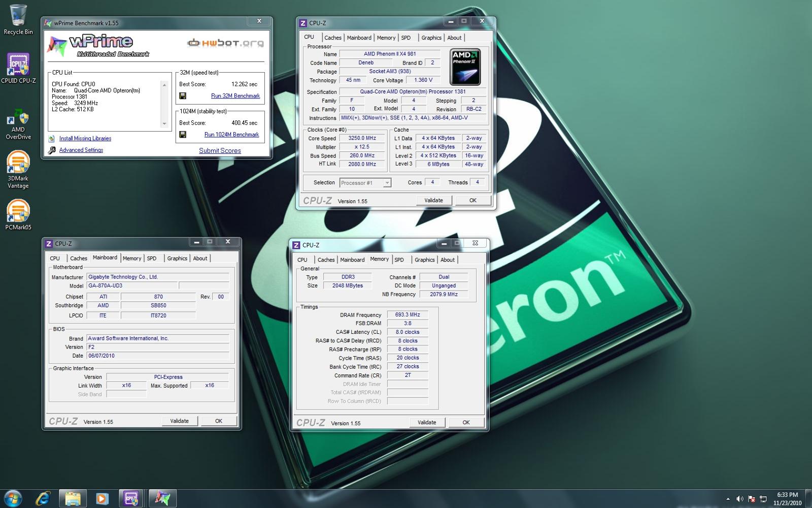Click the Advanced Settings wrench icon

tap(52, 150)
